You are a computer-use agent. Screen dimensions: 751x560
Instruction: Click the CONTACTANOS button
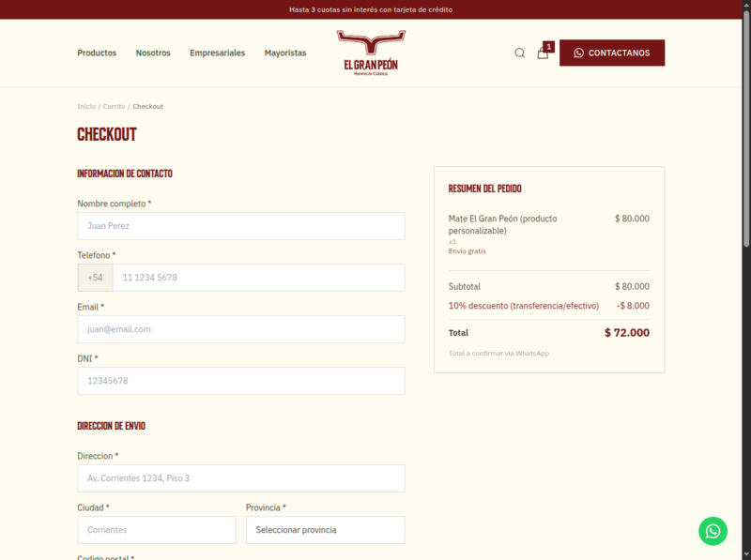[x=612, y=53]
